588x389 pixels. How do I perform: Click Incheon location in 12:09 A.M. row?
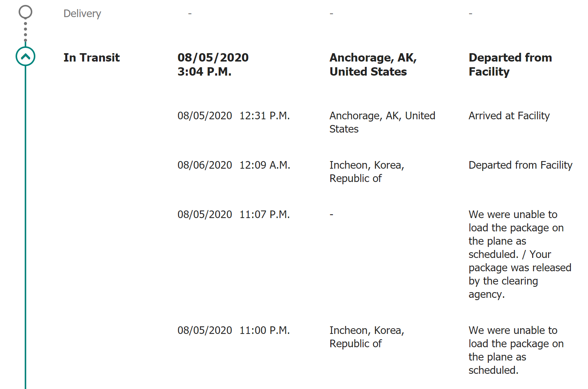coord(366,172)
